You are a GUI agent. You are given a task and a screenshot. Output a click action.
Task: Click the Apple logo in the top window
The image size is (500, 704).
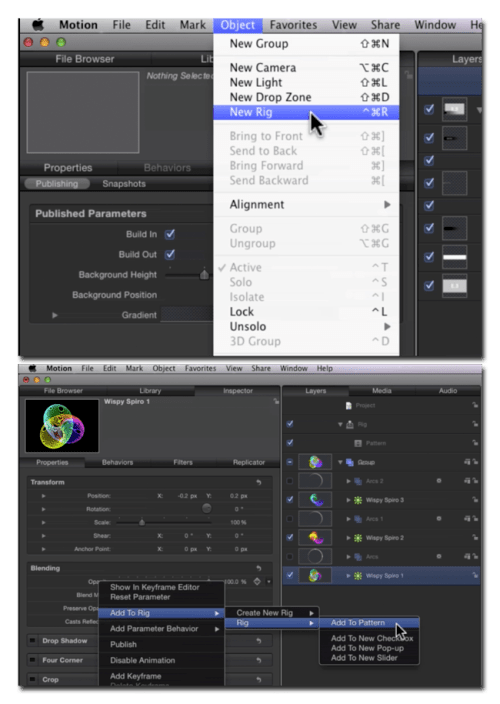point(38,24)
